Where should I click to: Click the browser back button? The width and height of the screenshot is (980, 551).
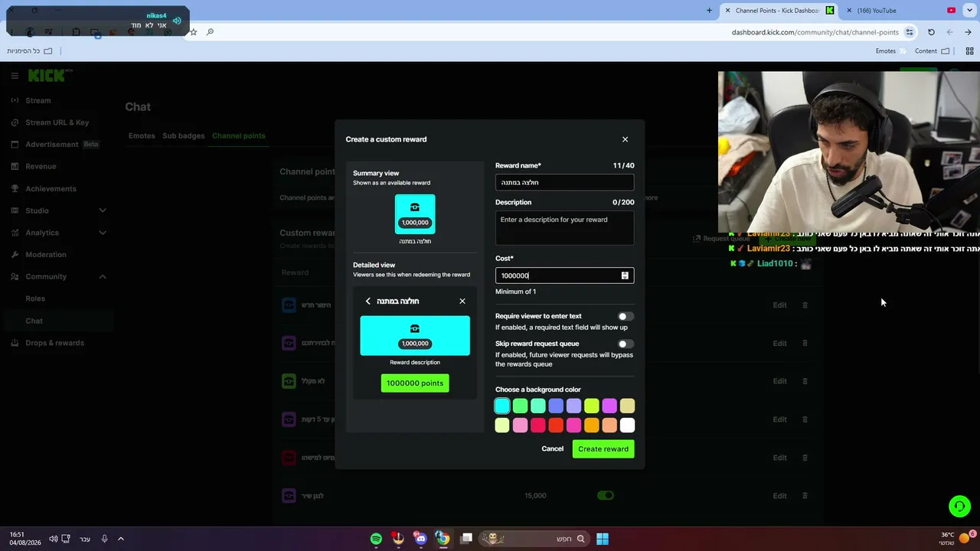tap(968, 32)
